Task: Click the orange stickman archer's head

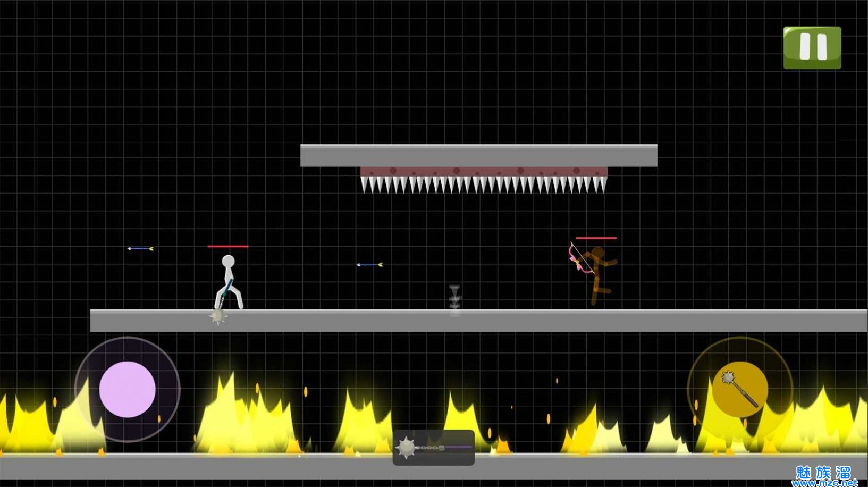Action: [598, 253]
